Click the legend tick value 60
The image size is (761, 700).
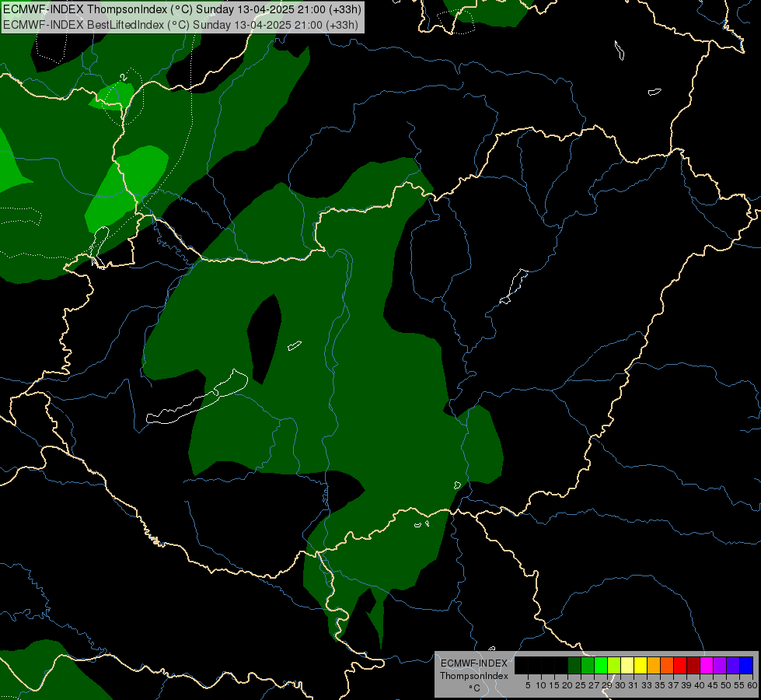[x=752, y=685]
